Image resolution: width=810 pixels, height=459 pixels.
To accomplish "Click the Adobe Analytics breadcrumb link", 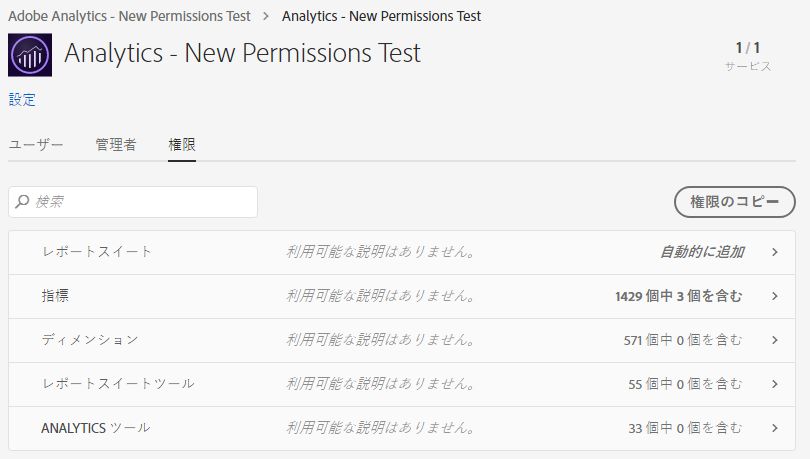I will [131, 16].
